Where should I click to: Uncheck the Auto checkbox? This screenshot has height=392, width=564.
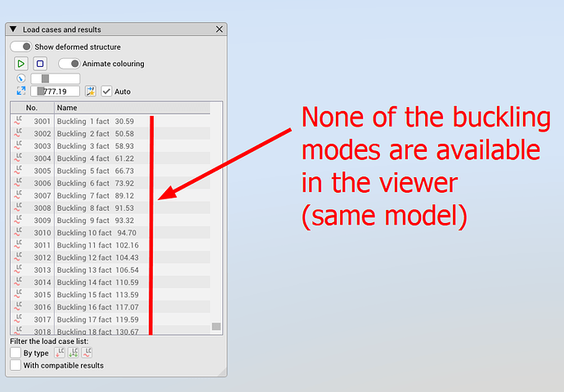pos(106,91)
